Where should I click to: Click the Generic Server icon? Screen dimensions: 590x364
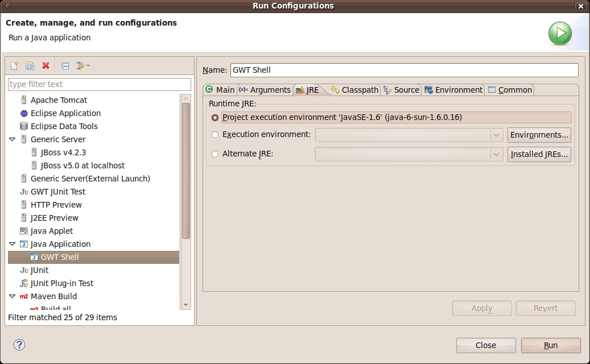pos(24,139)
